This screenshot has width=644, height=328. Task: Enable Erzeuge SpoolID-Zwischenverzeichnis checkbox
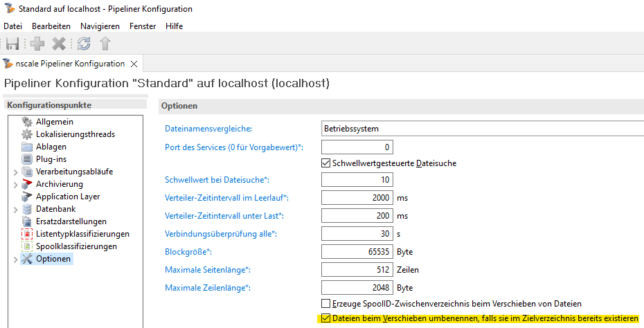point(327,304)
